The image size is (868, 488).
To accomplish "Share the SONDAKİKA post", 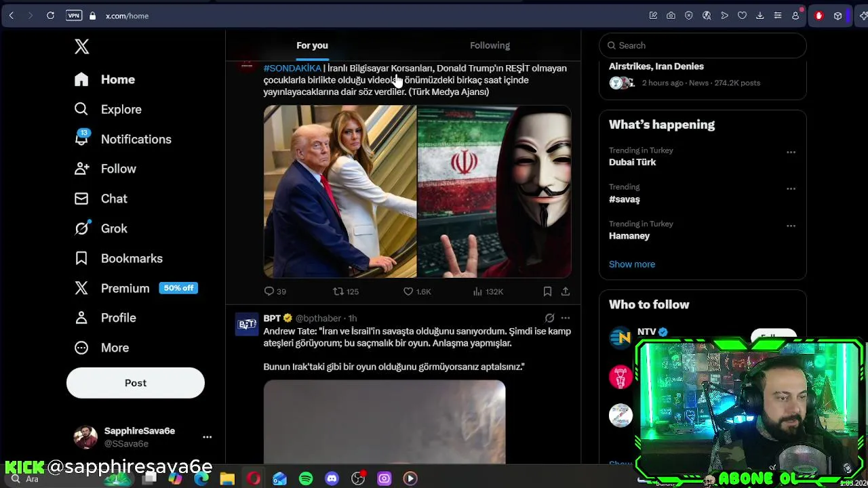I will click(x=566, y=291).
